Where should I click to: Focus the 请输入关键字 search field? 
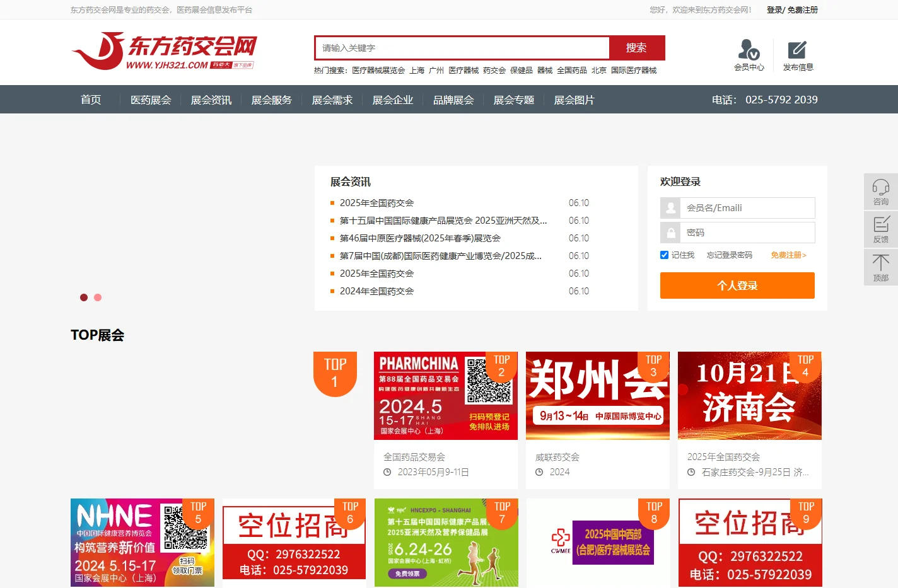click(x=462, y=48)
